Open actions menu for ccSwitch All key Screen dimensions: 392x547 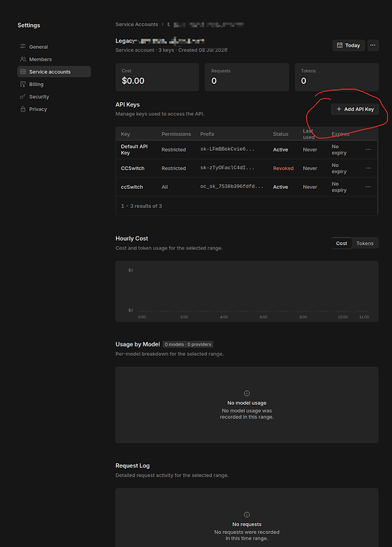tap(368, 187)
